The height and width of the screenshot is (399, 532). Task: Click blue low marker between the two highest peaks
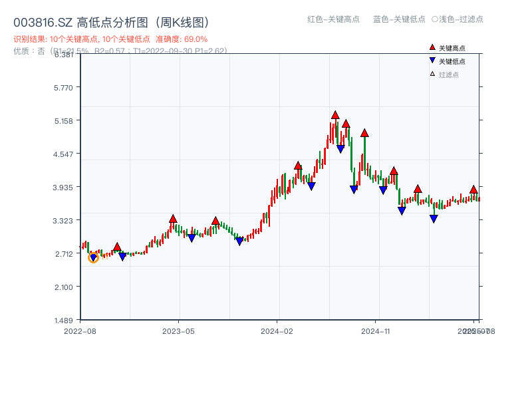point(340,149)
